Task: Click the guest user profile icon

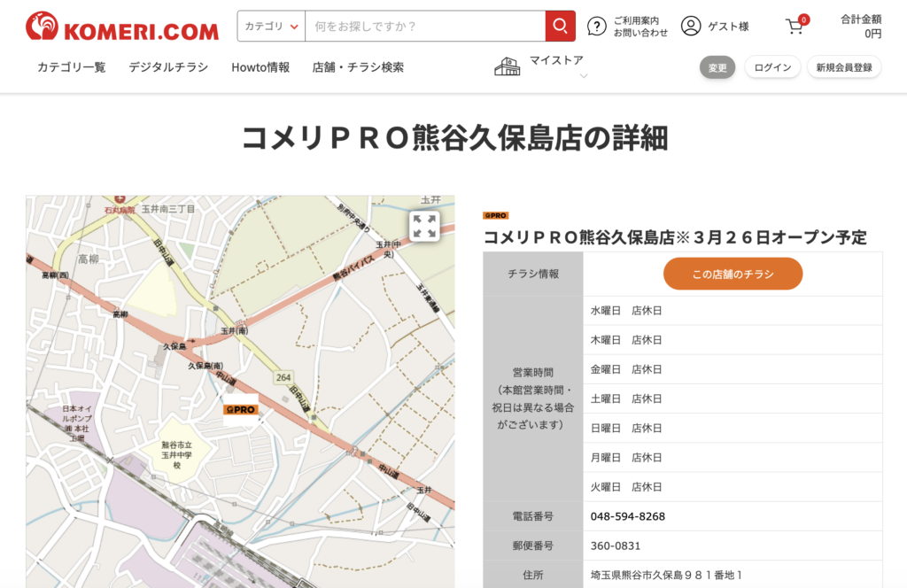Action: coord(691,27)
